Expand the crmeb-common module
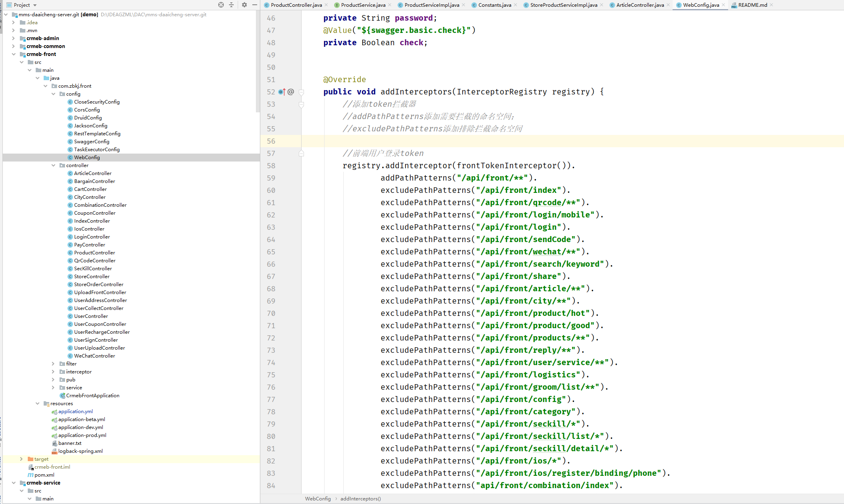The height and width of the screenshot is (504, 844). [13, 46]
